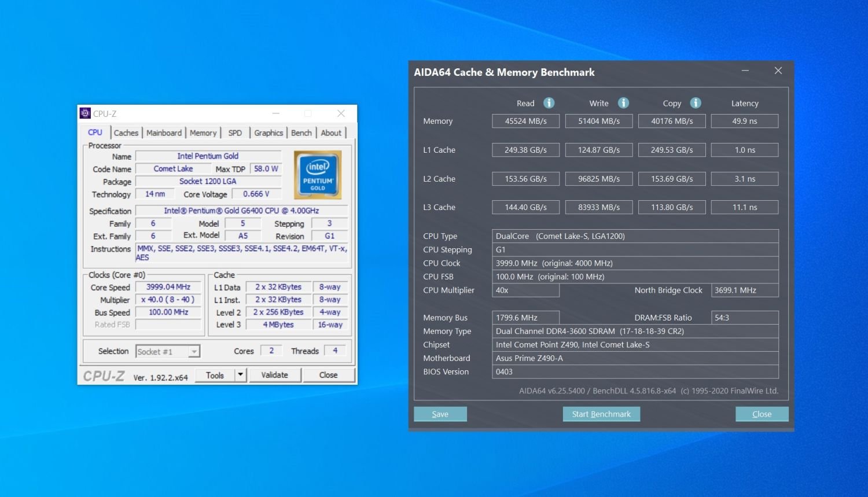Open the About tab in CPU-Z
Viewport: 868px width, 497px height.
pyautogui.click(x=331, y=133)
